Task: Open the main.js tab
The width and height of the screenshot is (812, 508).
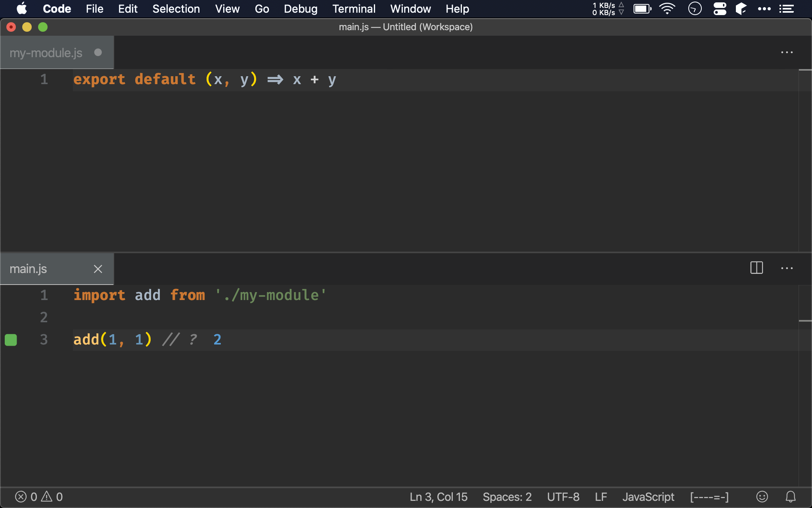Action: click(x=28, y=268)
